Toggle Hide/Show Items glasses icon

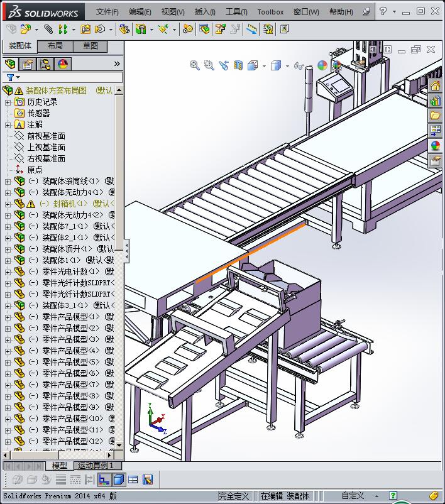pyautogui.click(x=299, y=66)
